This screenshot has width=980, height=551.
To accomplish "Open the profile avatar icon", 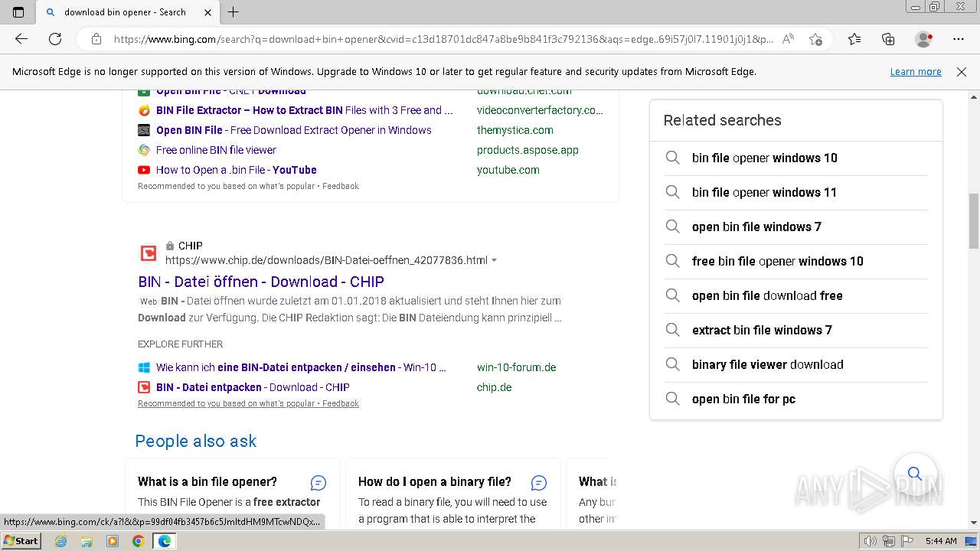I will click(x=924, y=39).
